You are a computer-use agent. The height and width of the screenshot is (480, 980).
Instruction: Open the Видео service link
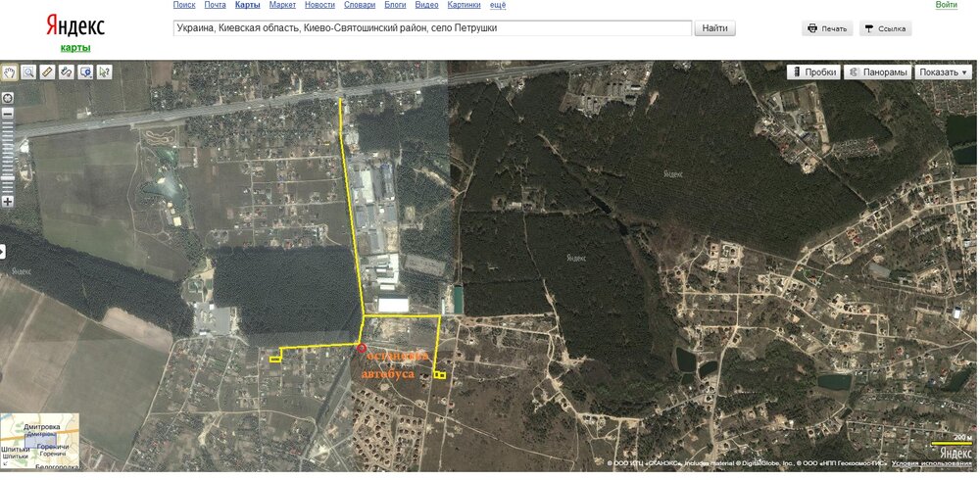click(x=427, y=5)
